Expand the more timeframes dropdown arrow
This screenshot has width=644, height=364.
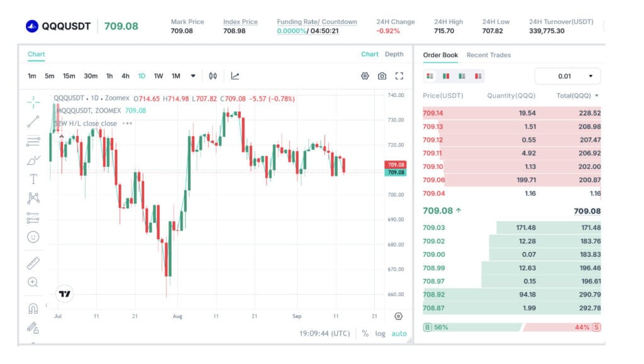pyautogui.click(x=193, y=76)
